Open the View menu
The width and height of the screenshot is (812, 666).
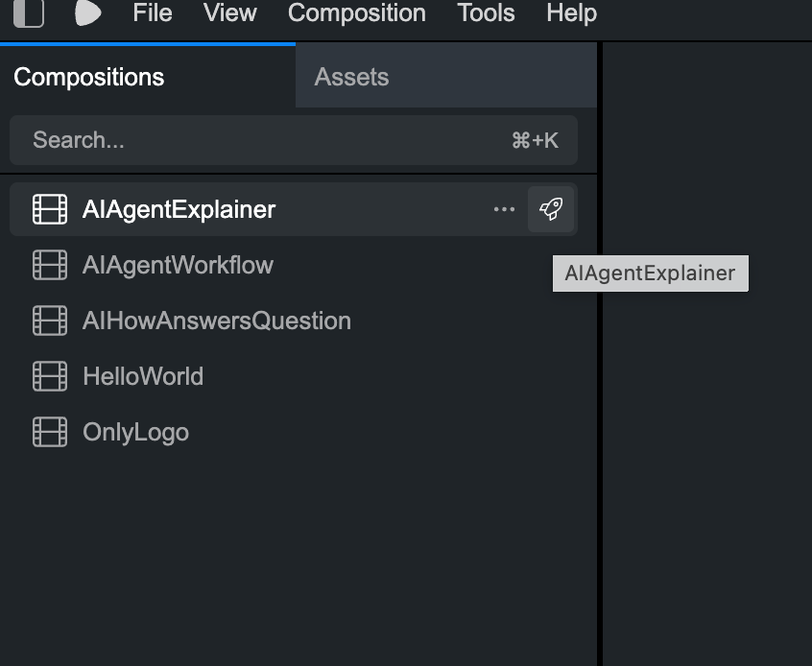pyautogui.click(x=230, y=12)
